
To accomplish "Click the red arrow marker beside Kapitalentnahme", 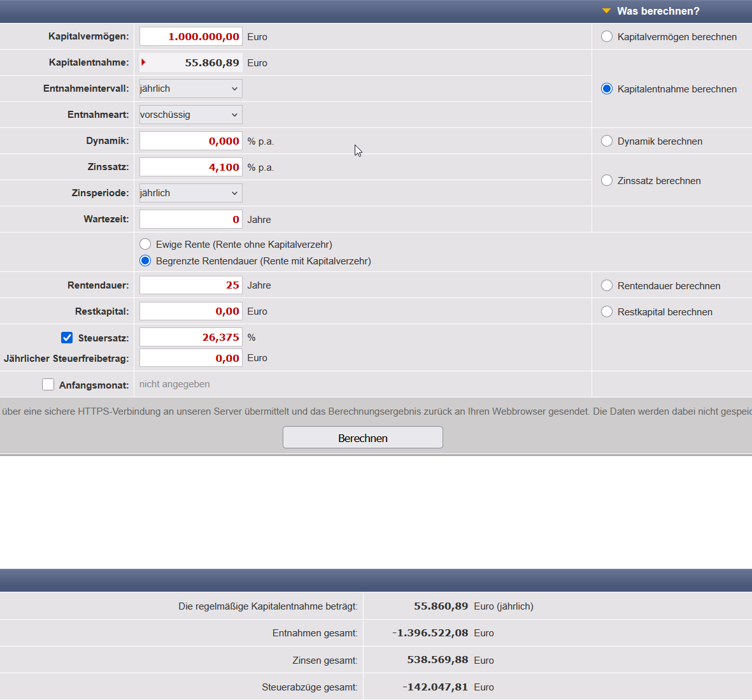I will [143, 62].
